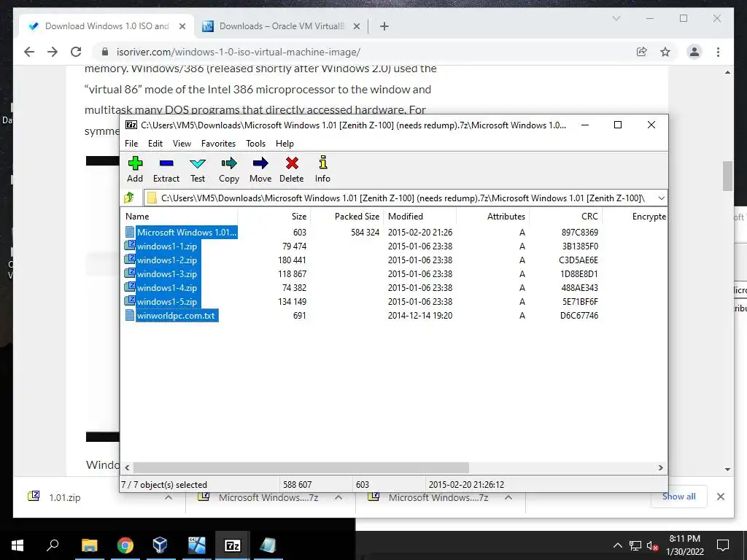Click the Extract toolbar icon
The image size is (747, 560).
(x=166, y=169)
